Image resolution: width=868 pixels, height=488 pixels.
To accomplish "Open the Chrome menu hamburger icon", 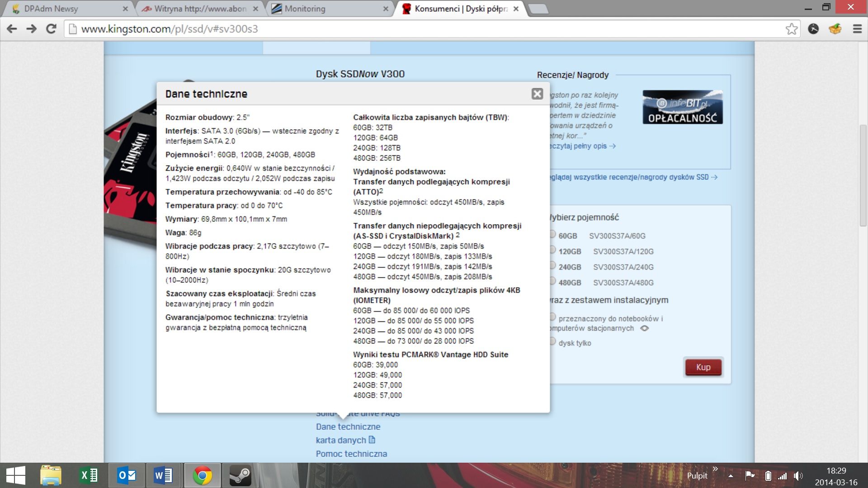I will tap(857, 29).
